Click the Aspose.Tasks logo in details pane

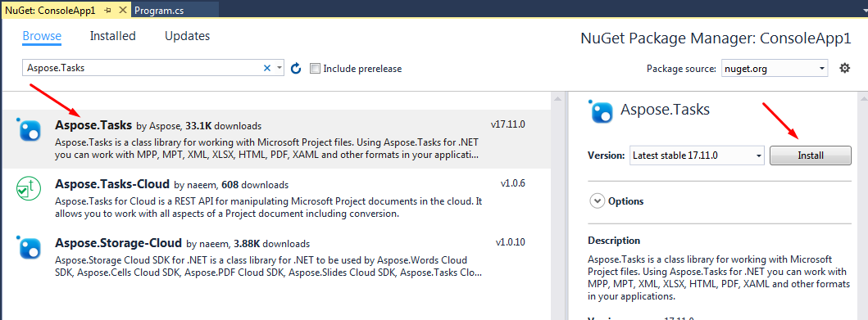click(x=601, y=111)
